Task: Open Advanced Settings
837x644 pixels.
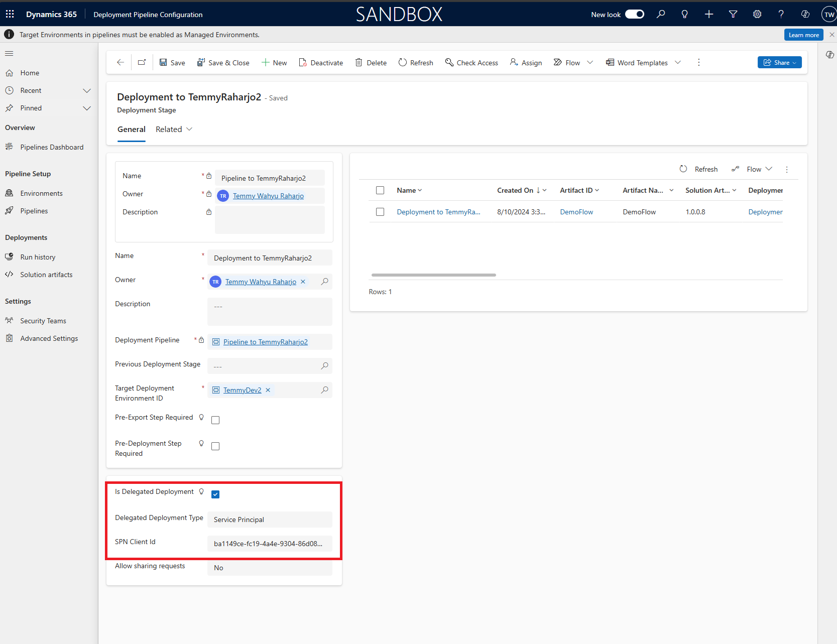Action: point(49,338)
